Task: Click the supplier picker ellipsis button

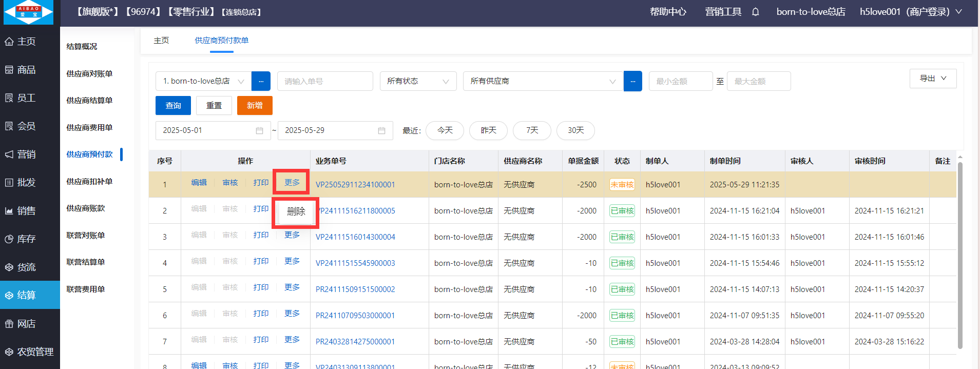Action: point(632,81)
